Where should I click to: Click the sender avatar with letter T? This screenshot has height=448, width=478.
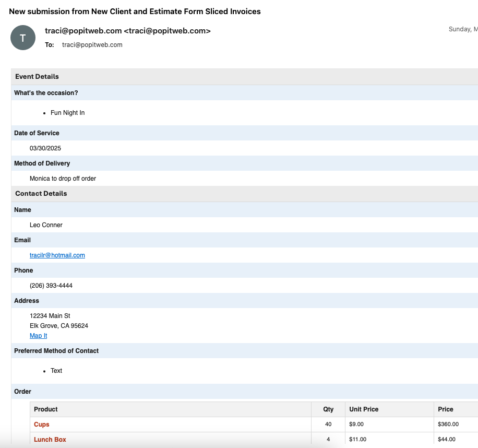(22, 38)
